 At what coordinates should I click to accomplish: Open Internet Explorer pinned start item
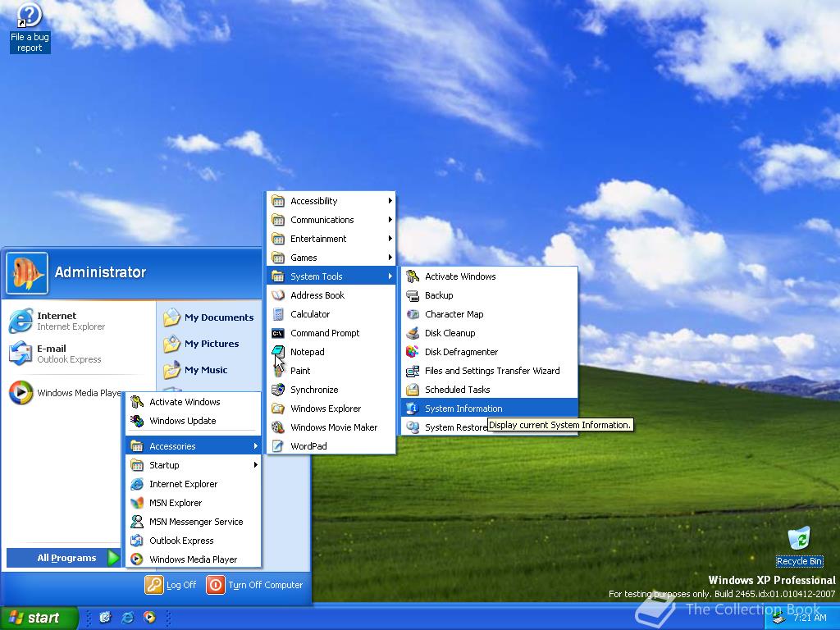click(80, 321)
